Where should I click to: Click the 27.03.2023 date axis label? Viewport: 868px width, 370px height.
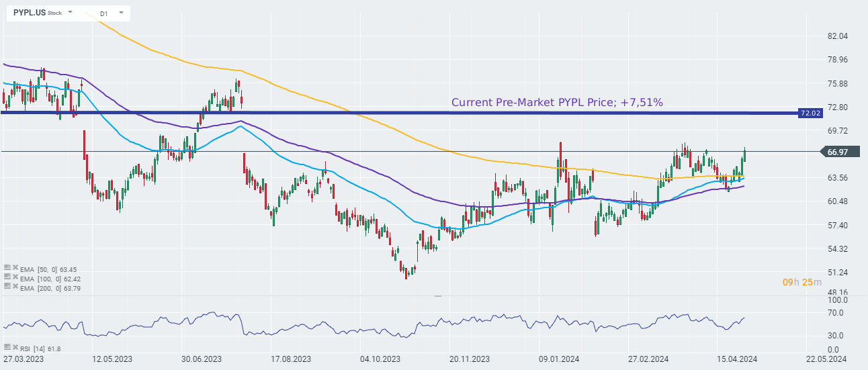[22, 360]
